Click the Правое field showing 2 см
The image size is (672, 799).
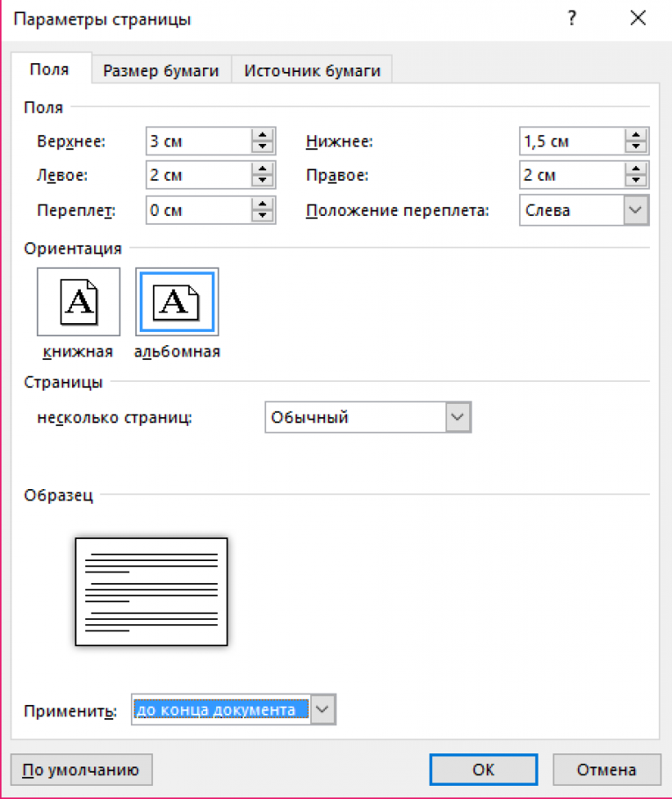point(572,175)
